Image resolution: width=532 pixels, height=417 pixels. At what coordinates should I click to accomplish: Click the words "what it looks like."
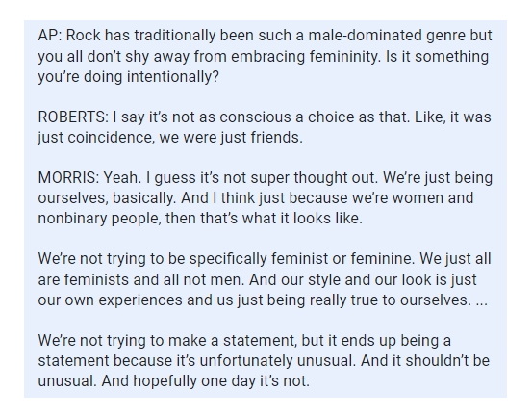[302, 218]
